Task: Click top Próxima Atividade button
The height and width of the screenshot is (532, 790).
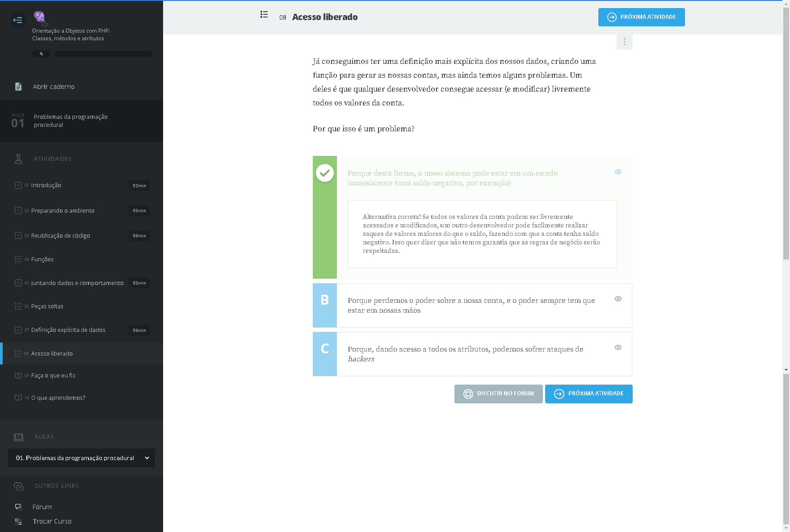Action: (x=641, y=17)
